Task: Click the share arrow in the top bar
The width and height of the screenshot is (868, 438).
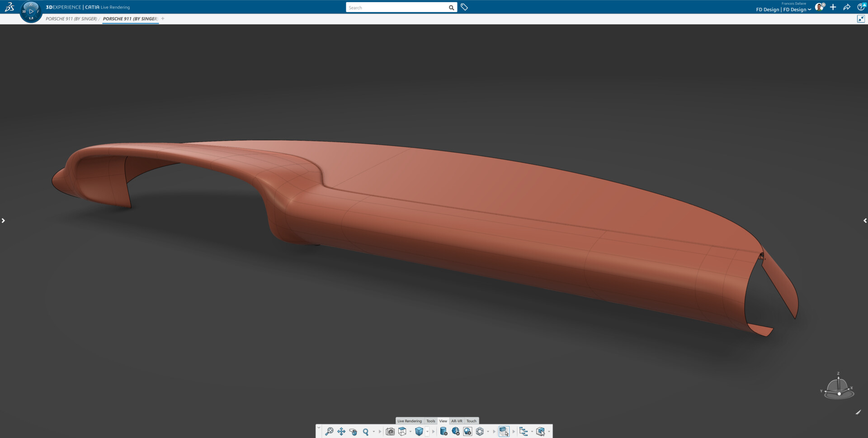Action: (847, 7)
